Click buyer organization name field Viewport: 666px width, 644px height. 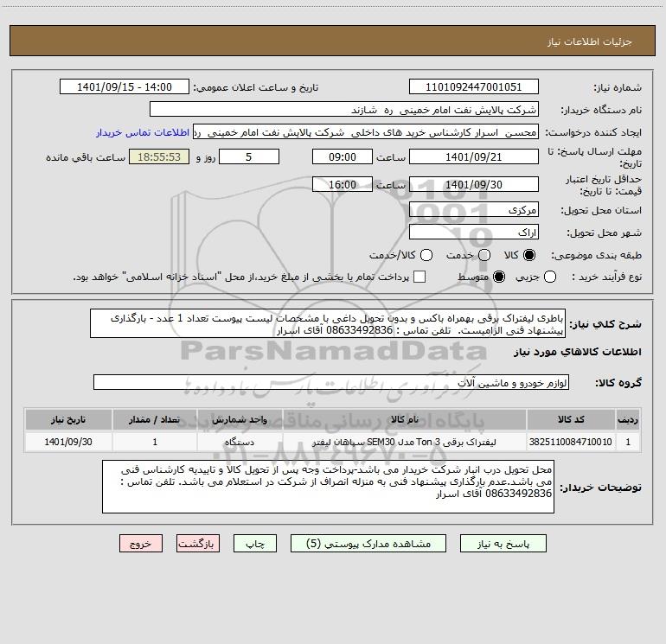344,109
